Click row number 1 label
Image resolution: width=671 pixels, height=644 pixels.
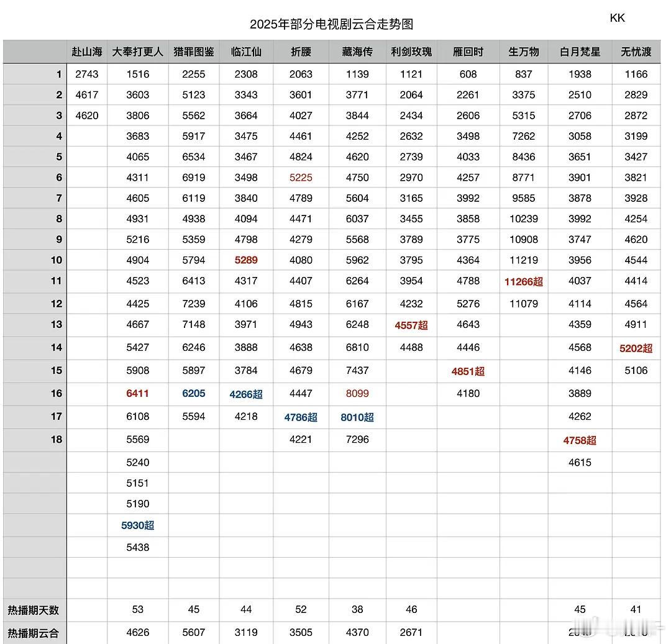pos(59,75)
